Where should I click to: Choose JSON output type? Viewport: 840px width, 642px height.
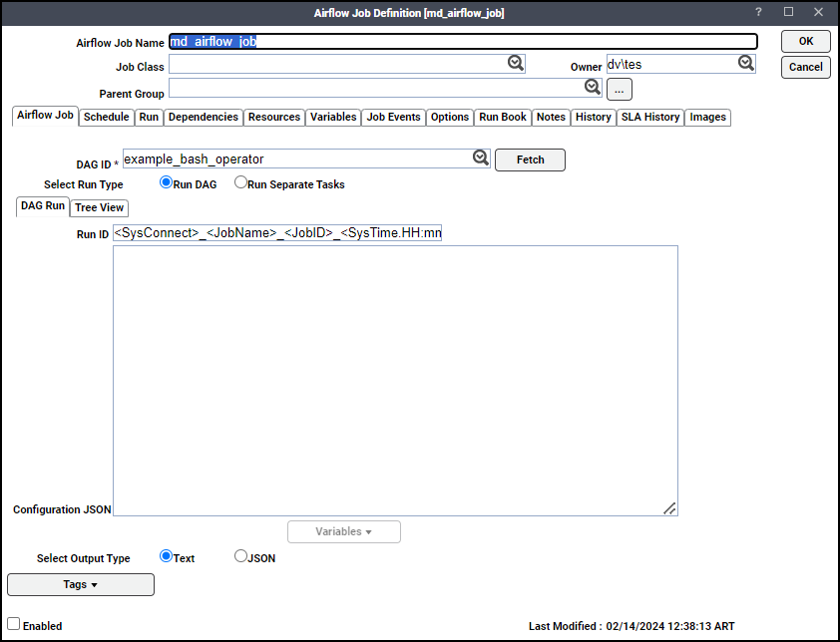click(240, 556)
